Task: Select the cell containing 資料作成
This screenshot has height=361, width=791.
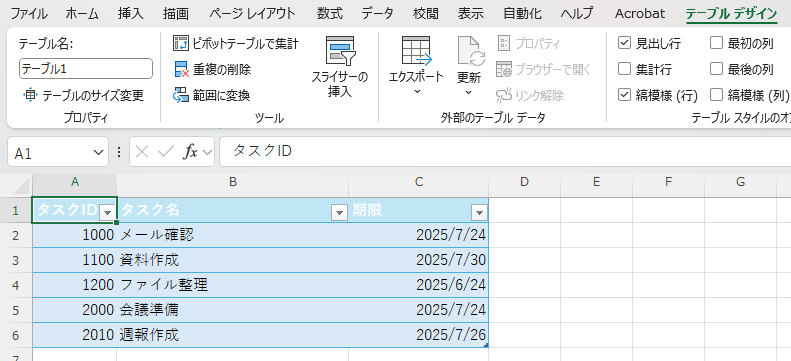Action: coord(233,260)
